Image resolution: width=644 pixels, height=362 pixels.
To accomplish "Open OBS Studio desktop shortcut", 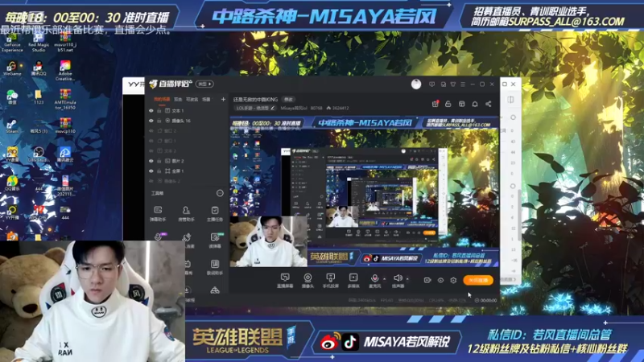I will click(x=39, y=154).
